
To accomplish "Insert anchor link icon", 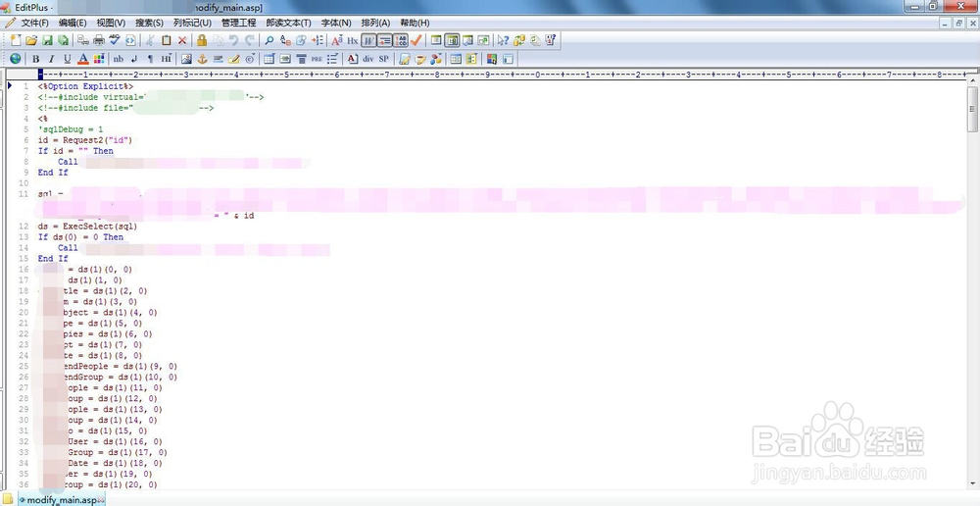I will click(202, 59).
